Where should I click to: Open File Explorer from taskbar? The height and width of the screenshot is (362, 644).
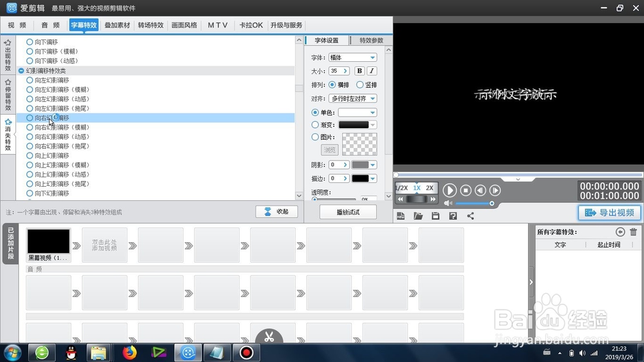point(99,352)
